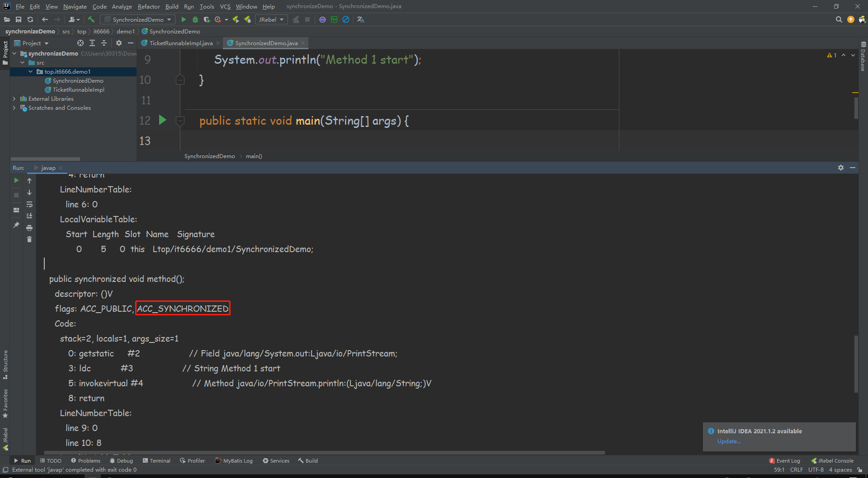The height and width of the screenshot is (478, 868).
Task: Toggle the Database tool window stripe button
Action: pyautogui.click(x=863, y=57)
